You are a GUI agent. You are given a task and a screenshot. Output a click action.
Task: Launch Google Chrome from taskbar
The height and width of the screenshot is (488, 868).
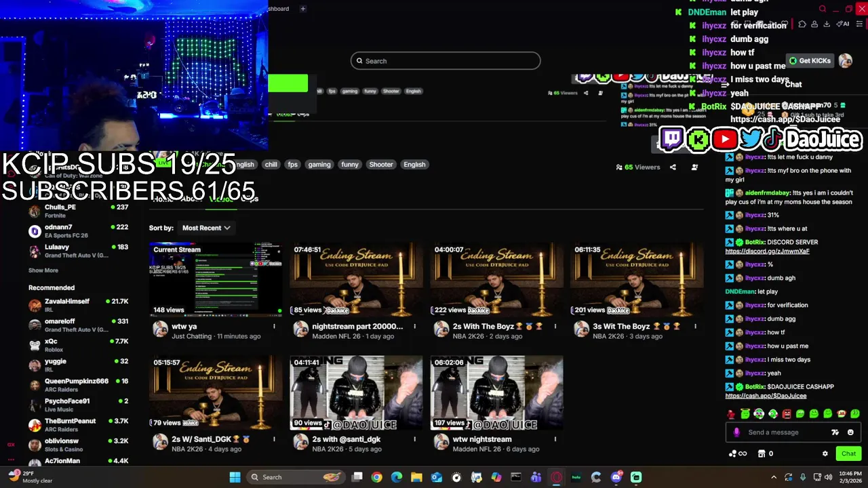(x=376, y=477)
